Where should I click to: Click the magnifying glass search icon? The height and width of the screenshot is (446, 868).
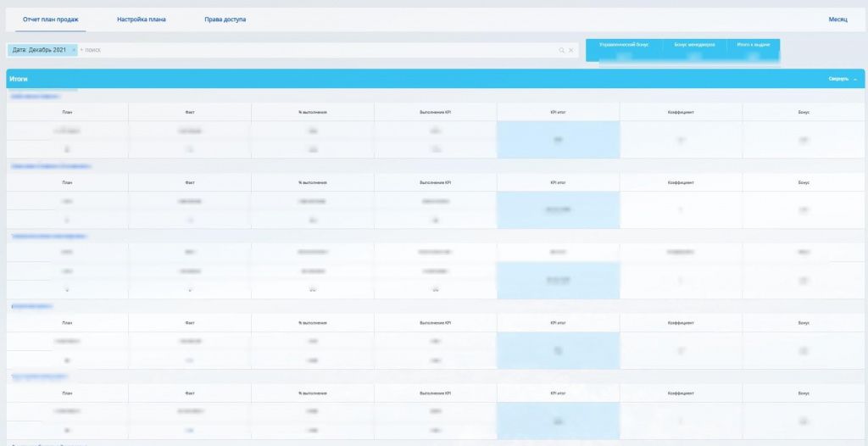(561, 50)
